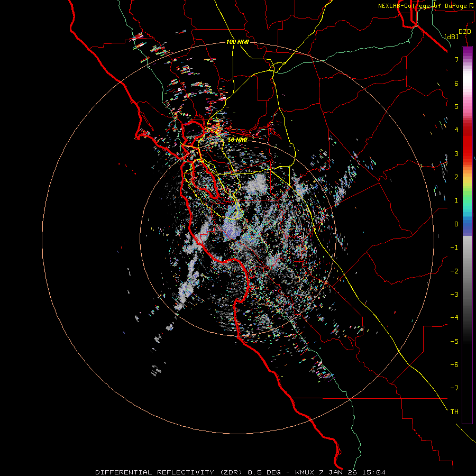Click the 5 value on color scale

tap(456, 106)
